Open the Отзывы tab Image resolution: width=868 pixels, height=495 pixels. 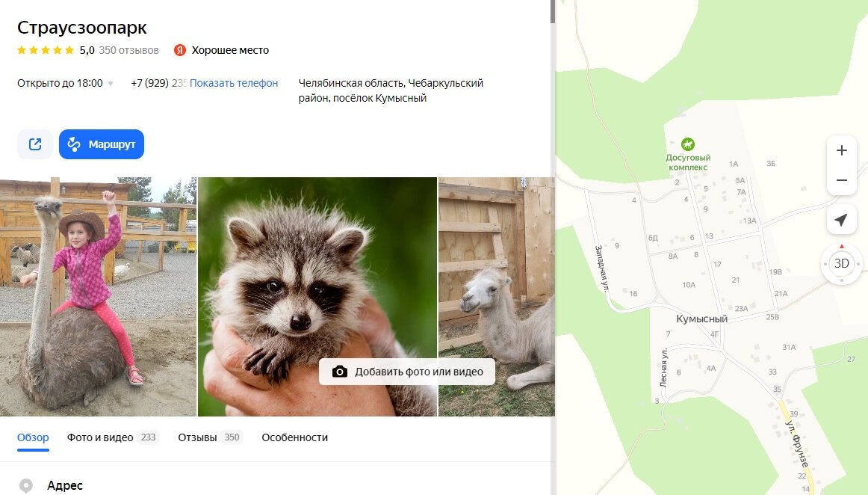[209, 437]
